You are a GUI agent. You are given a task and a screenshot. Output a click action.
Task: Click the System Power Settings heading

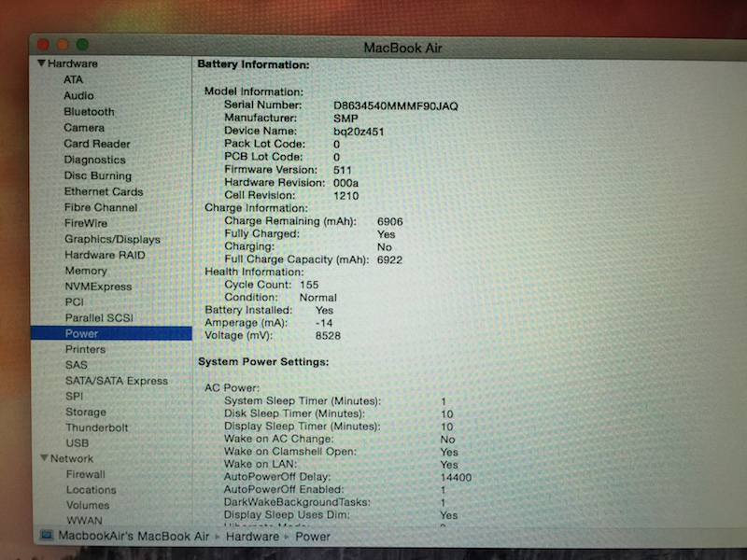point(263,361)
